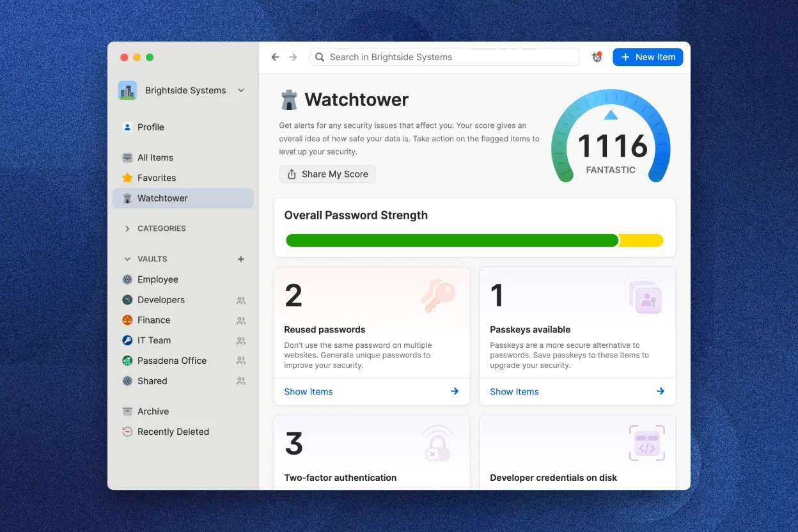Screen dimensions: 798x532
Task: Click the Developer credentials on disk heading
Action: click(554, 478)
